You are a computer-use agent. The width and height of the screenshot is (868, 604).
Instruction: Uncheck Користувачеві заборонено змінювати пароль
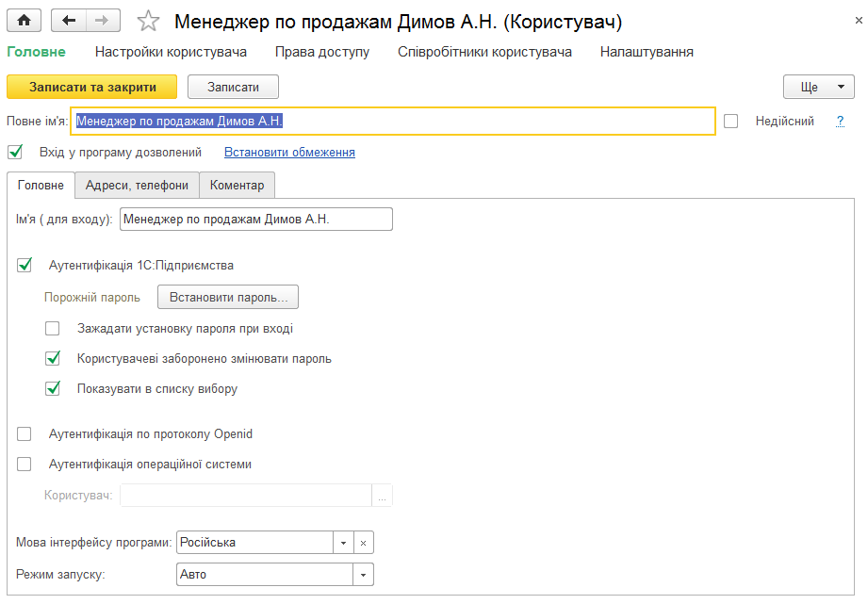tap(53, 359)
